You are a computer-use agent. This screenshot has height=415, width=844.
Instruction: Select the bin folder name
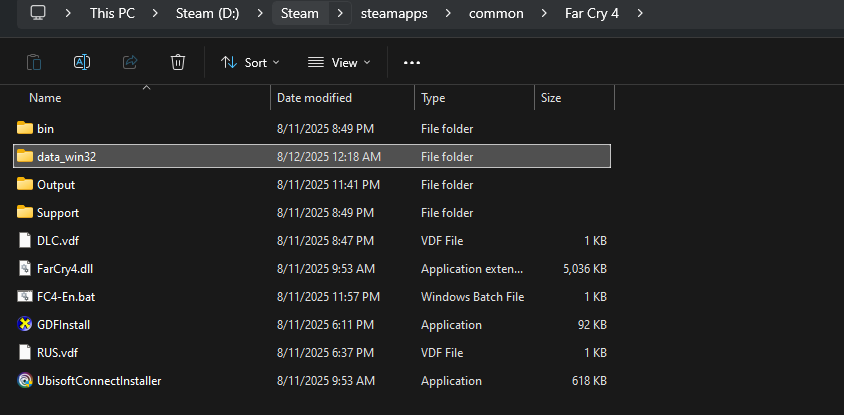(x=45, y=129)
